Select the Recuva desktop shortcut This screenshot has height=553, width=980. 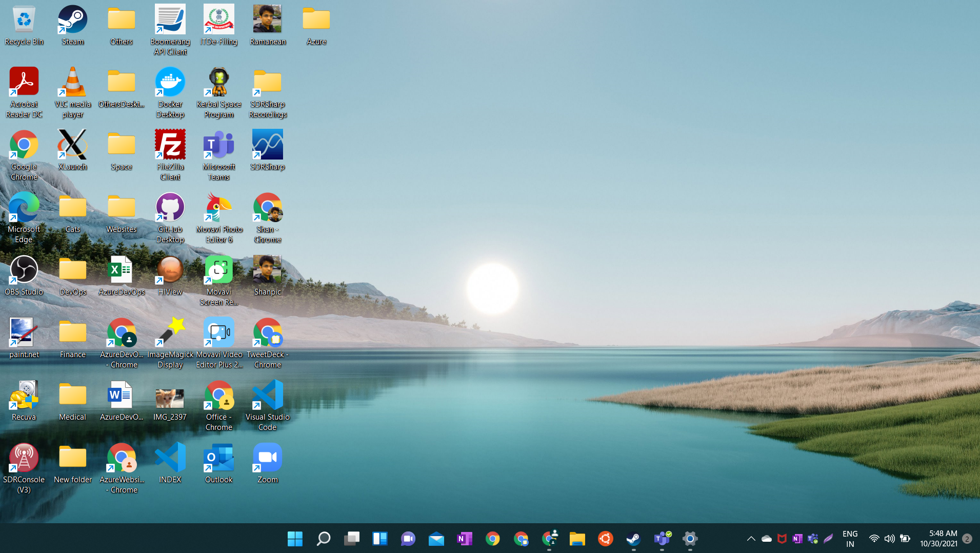tap(24, 401)
